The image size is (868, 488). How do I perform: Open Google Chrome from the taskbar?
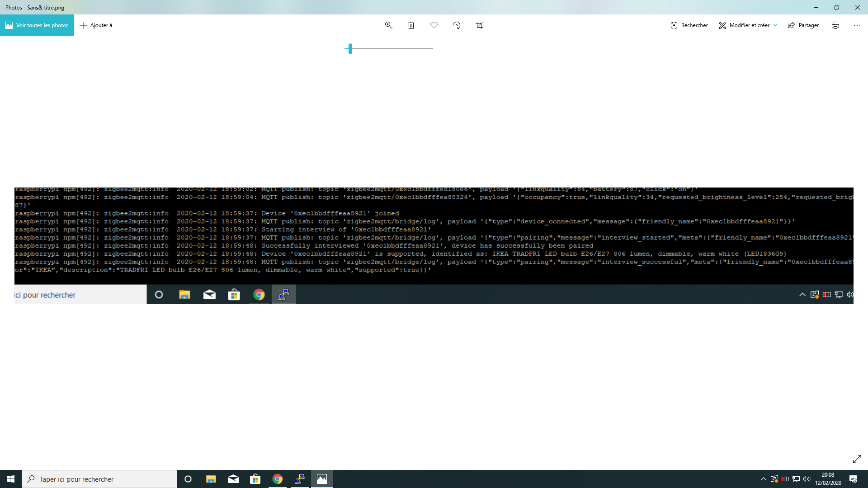pos(277,479)
